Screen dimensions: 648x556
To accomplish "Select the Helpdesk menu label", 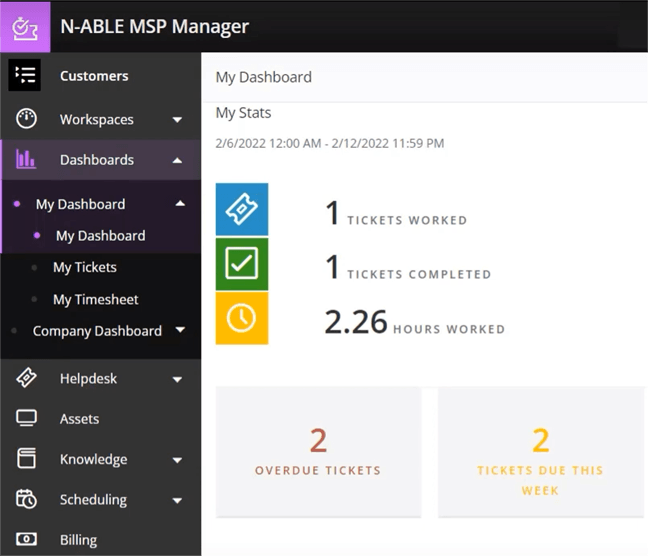I will click(88, 378).
